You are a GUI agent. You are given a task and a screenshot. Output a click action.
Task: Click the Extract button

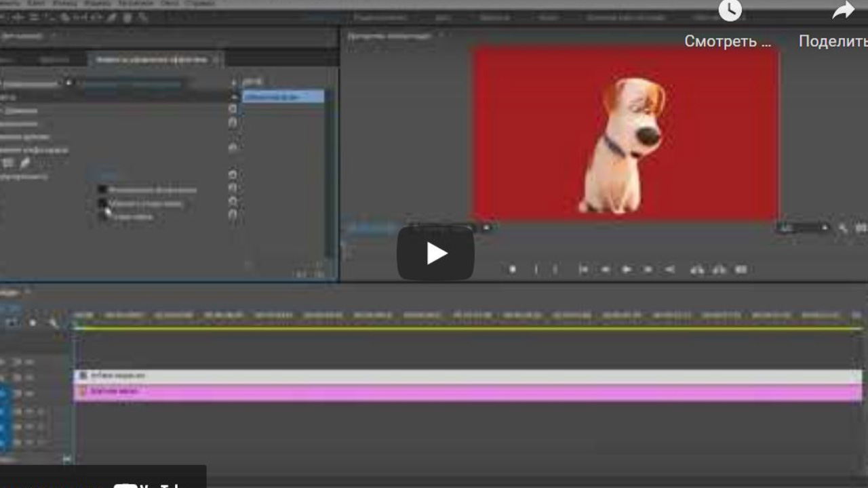(x=719, y=270)
